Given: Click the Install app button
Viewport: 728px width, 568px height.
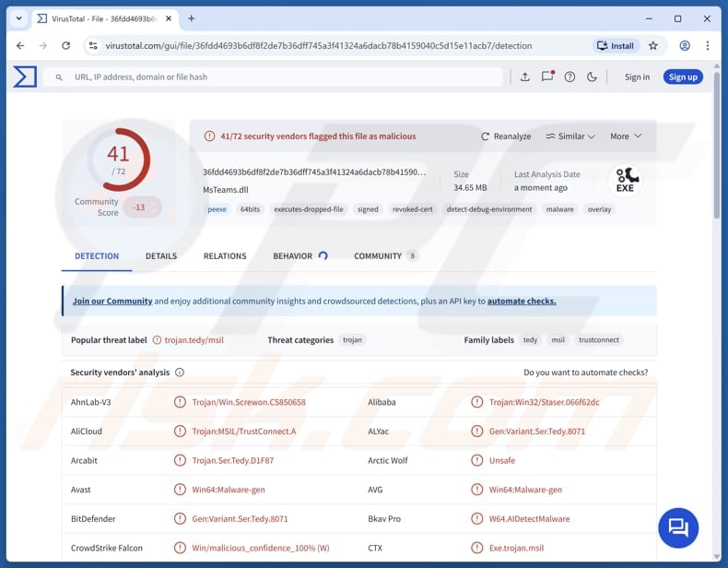Looking at the screenshot, I should (x=616, y=45).
